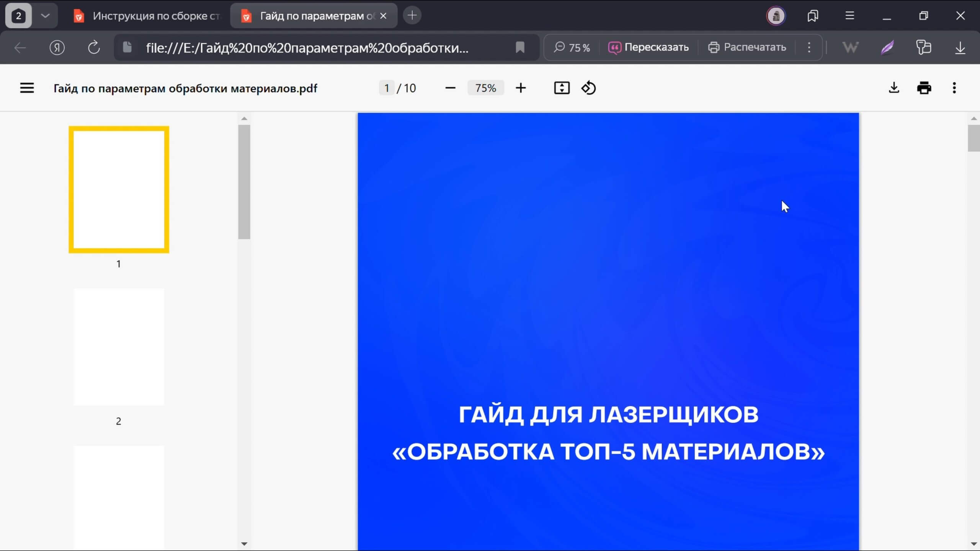Select page 2 thumbnail

pos(119,347)
